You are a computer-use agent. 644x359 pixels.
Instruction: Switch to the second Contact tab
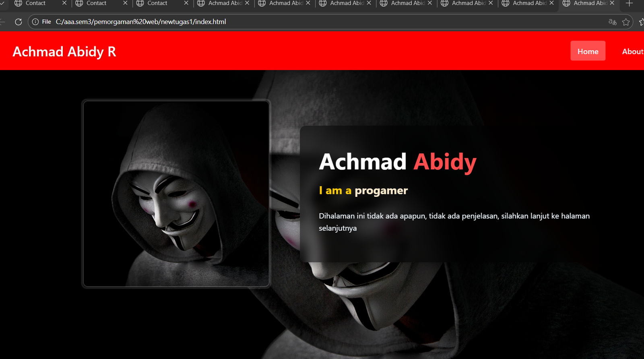tap(97, 3)
